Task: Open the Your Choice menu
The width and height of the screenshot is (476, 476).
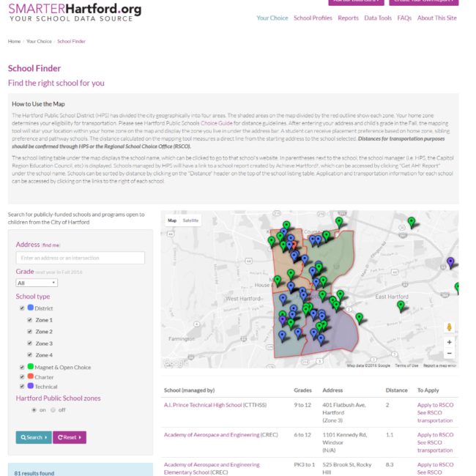Action: pyautogui.click(x=272, y=18)
